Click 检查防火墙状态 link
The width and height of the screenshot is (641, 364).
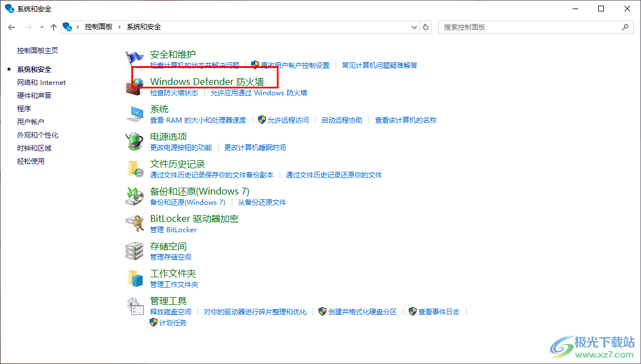[x=174, y=93]
